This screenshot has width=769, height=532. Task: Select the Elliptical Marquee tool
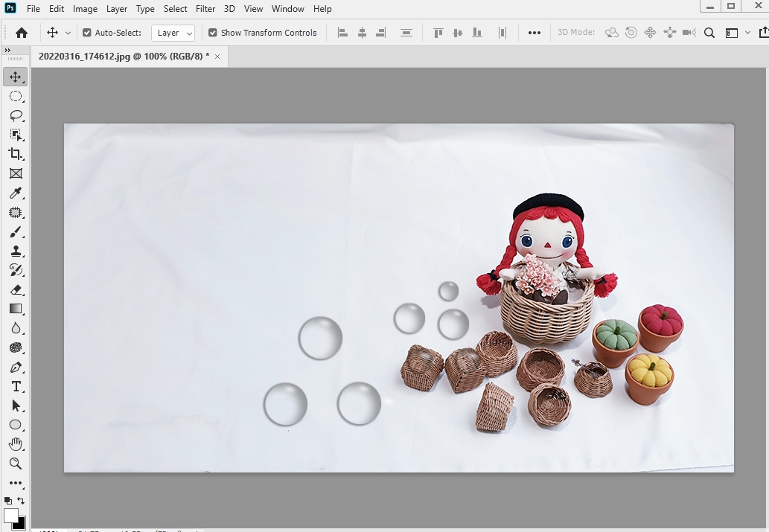pyautogui.click(x=15, y=97)
